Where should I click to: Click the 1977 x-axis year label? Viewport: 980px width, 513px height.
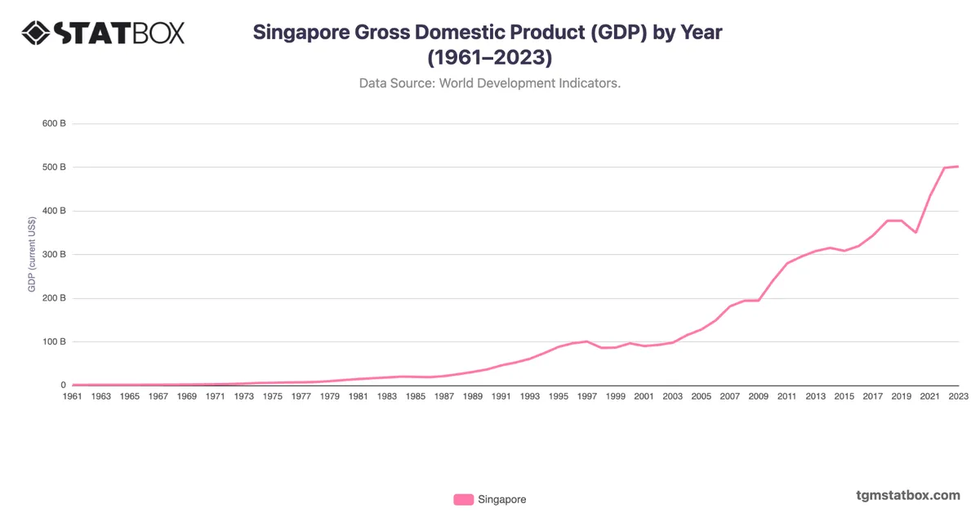[x=301, y=396]
